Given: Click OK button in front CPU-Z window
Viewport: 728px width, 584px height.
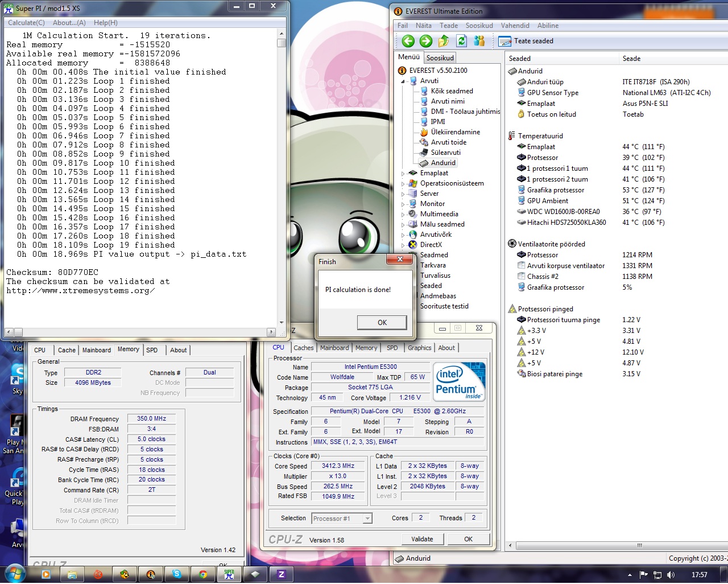Looking at the screenshot, I should click(468, 539).
